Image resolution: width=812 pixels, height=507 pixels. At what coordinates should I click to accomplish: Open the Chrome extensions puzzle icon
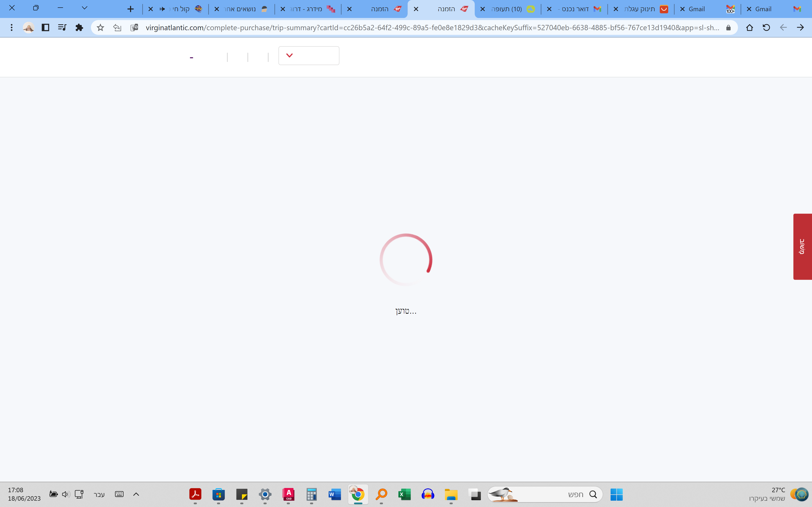pos(79,27)
